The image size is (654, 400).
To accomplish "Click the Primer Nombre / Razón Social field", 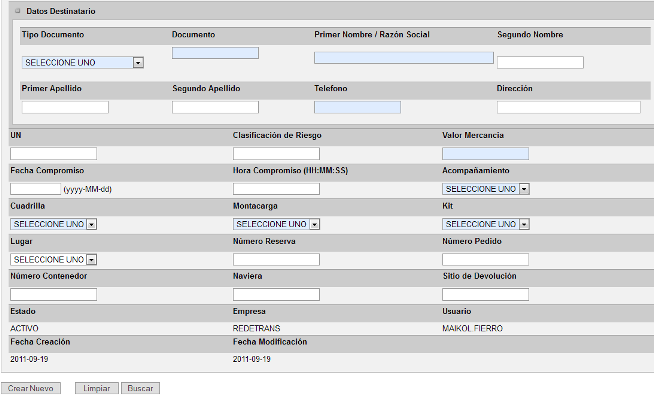I will (x=403, y=58).
